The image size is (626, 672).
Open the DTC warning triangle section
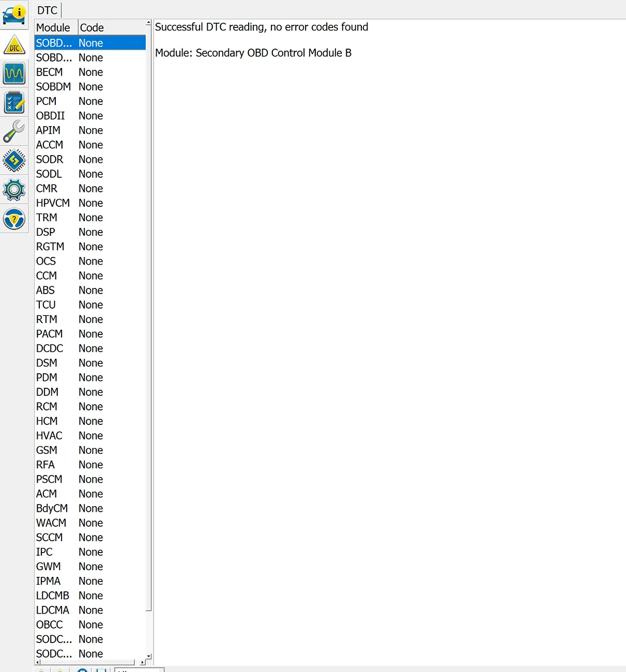(14, 45)
